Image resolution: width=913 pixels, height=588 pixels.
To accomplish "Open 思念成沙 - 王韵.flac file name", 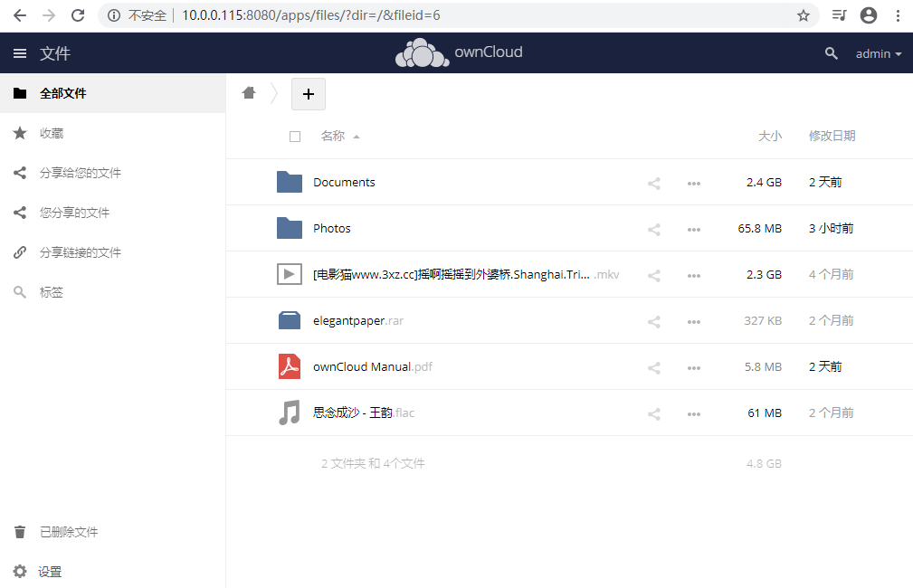I will (364, 413).
